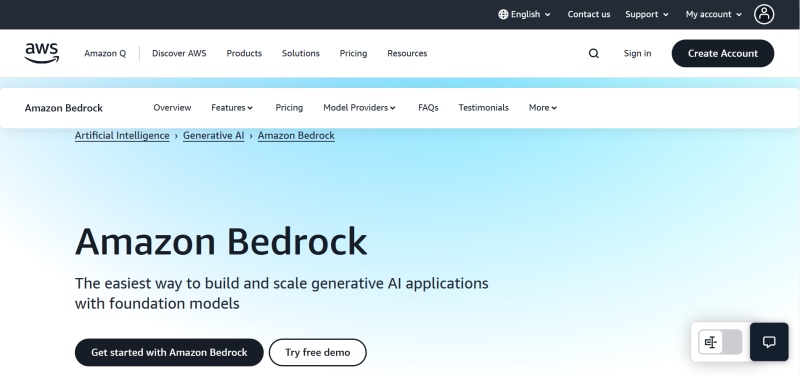Open the chat support icon
The width and height of the screenshot is (800, 376).
click(769, 342)
